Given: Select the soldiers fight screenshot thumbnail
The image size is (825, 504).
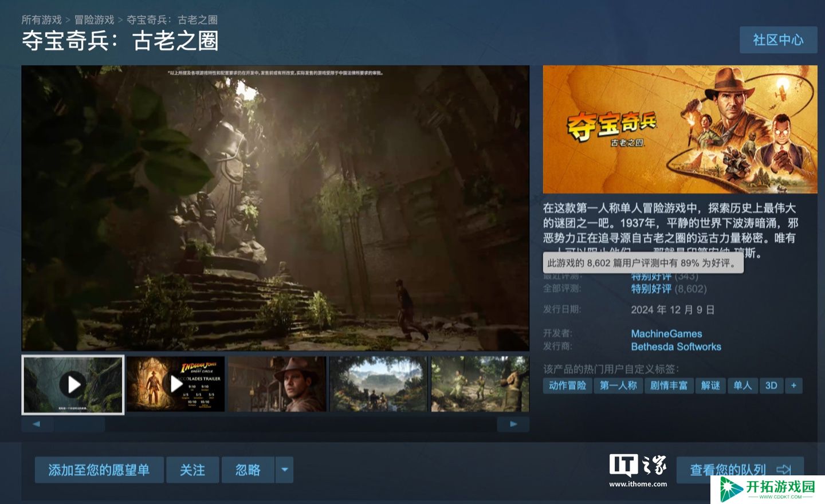Looking at the screenshot, I should click(x=480, y=384).
